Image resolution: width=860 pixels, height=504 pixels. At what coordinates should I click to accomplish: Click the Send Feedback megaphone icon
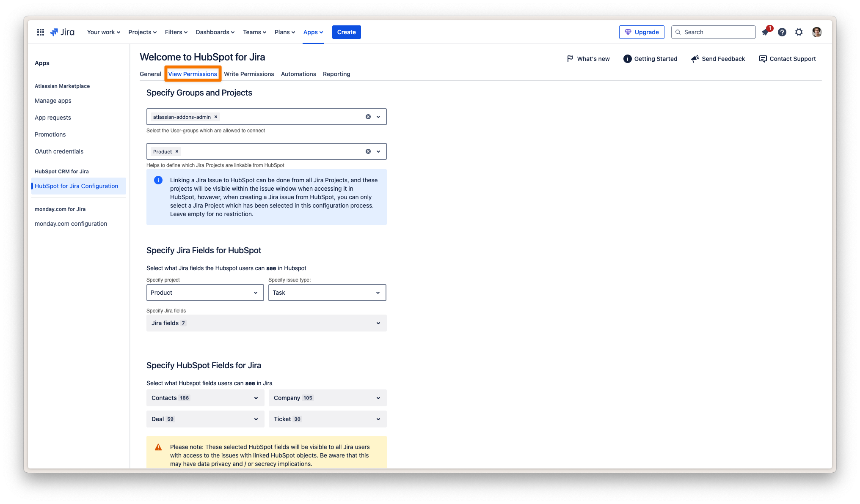point(695,59)
